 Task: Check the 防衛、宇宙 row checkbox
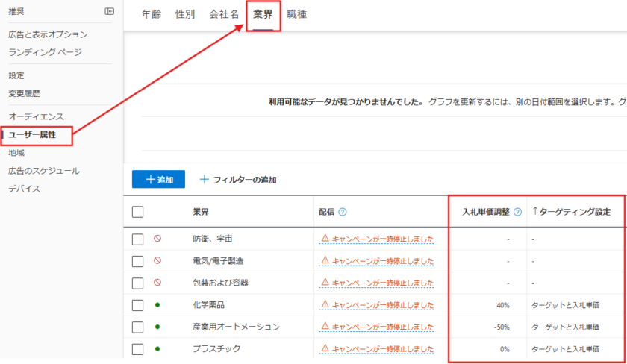pos(137,239)
